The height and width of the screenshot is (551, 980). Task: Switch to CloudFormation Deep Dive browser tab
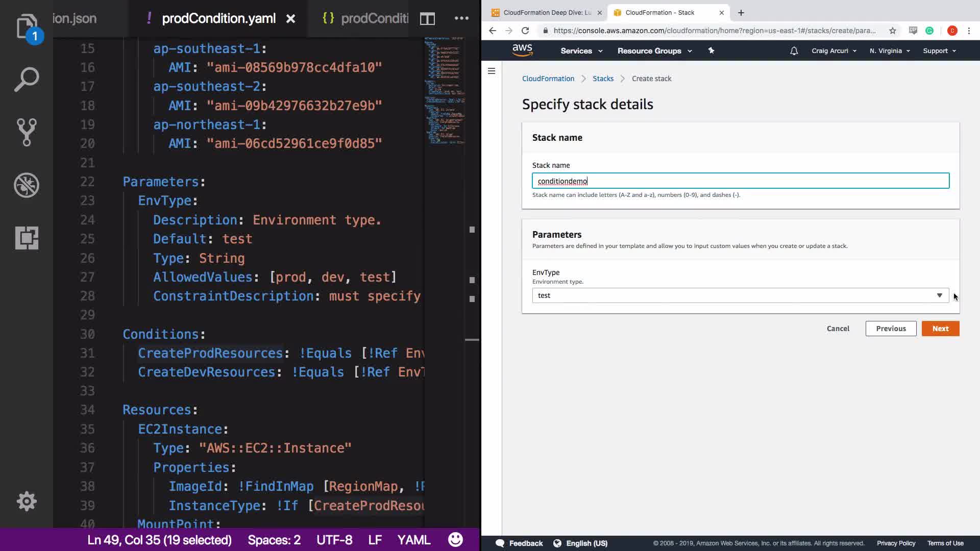tap(546, 13)
